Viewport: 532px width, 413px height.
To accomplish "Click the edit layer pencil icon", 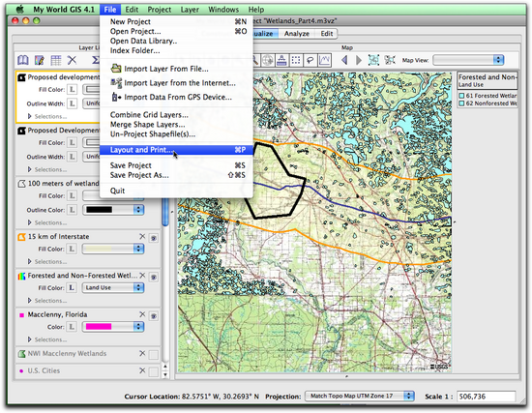I will click(40, 60).
